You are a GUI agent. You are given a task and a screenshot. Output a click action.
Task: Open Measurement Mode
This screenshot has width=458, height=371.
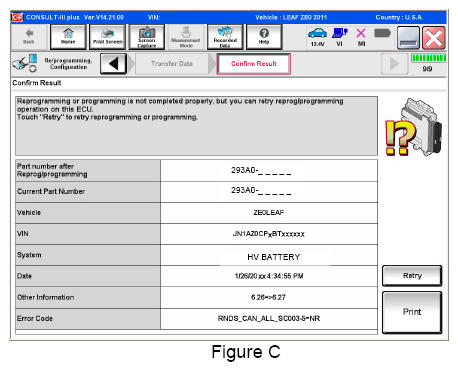[186, 37]
